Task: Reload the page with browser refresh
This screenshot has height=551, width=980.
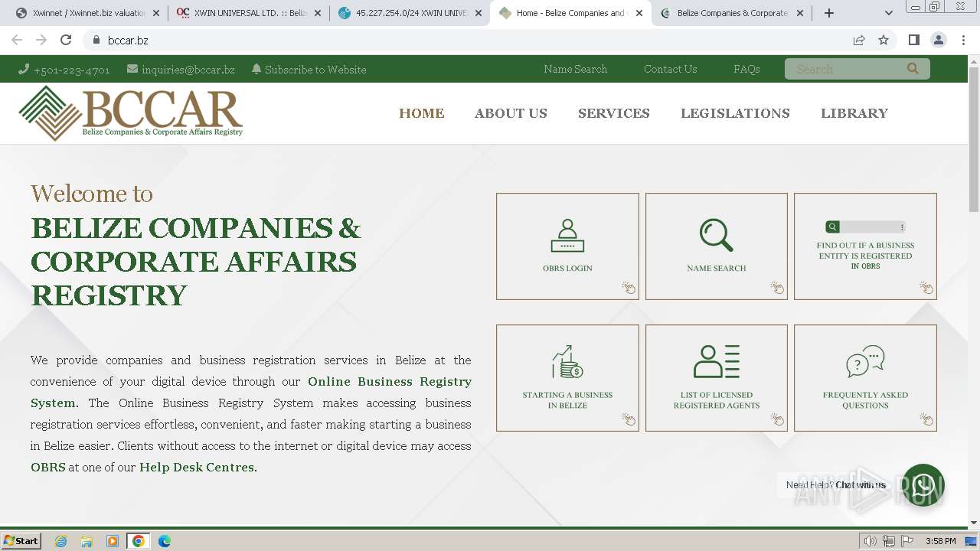Action: [x=66, y=40]
